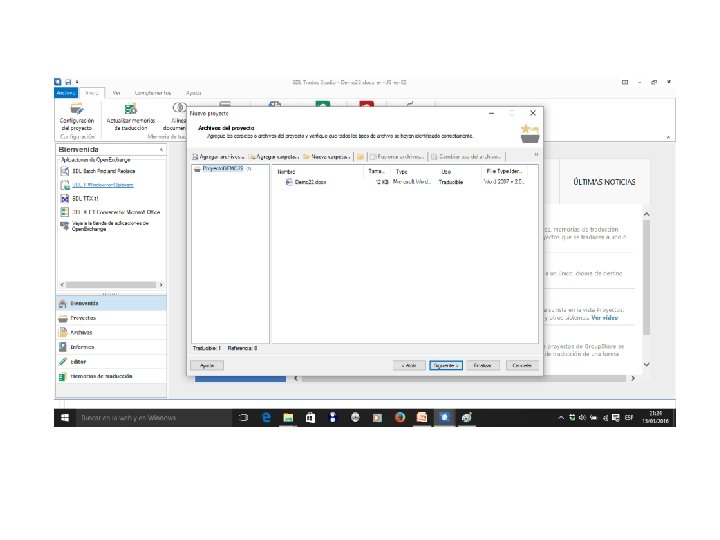Open File Explorer from the taskbar
This screenshot has height=540, width=720.
tap(288, 418)
